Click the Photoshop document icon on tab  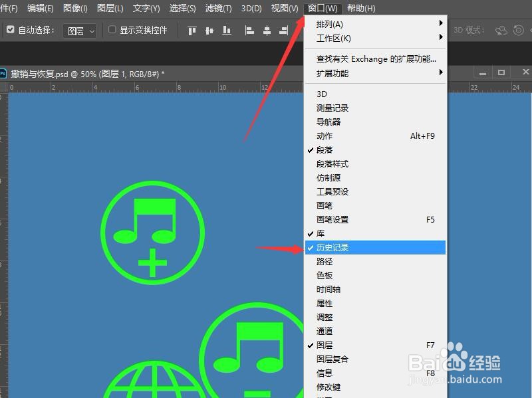(3, 74)
